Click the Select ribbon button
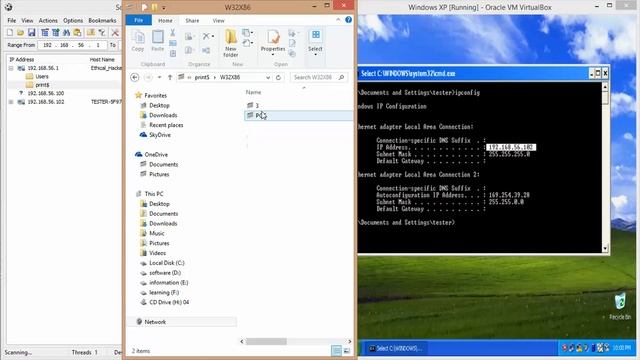 tap(315, 42)
